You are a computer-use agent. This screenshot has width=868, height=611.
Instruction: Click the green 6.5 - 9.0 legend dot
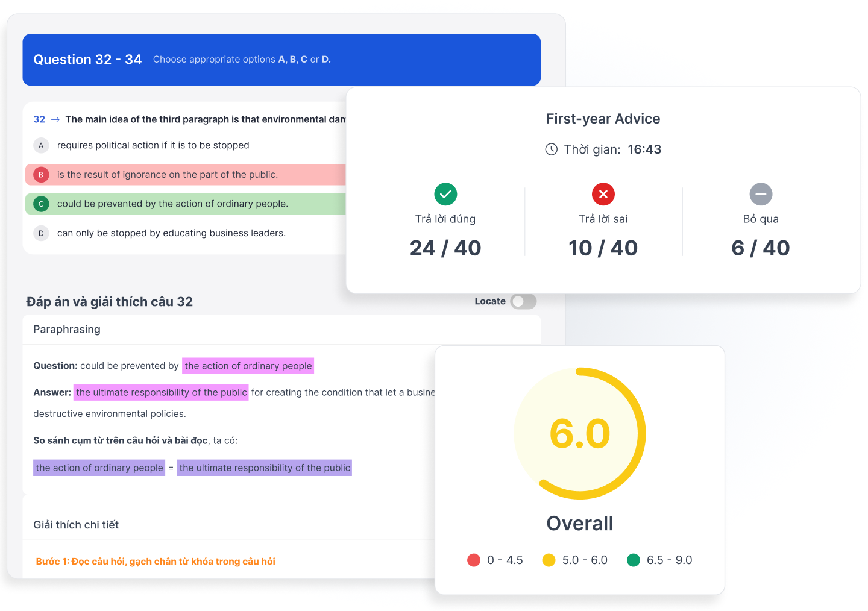pyautogui.click(x=634, y=560)
